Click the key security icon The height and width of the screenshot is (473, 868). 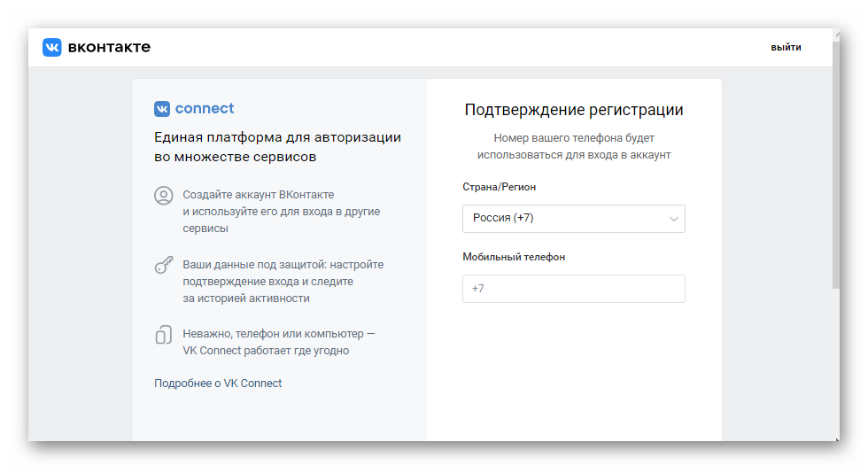(x=163, y=266)
